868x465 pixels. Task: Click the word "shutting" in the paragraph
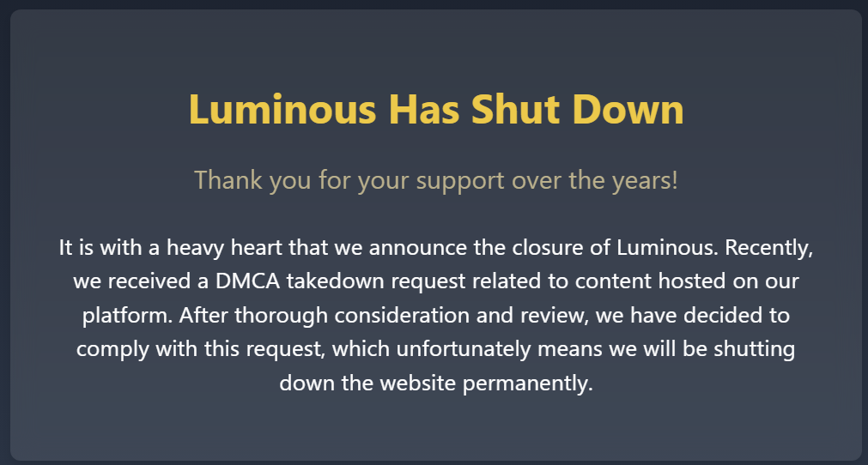point(754,350)
